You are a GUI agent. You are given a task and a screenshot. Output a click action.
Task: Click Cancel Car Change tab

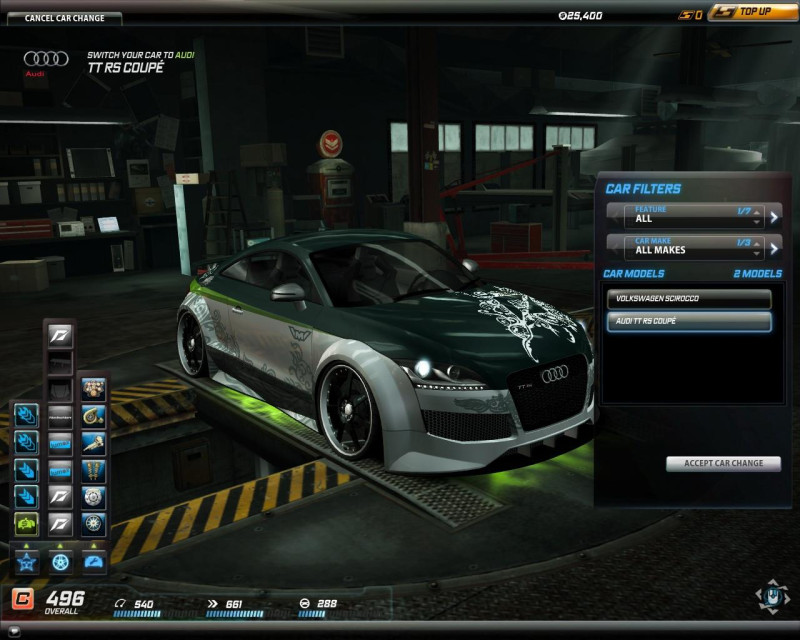point(64,18)
